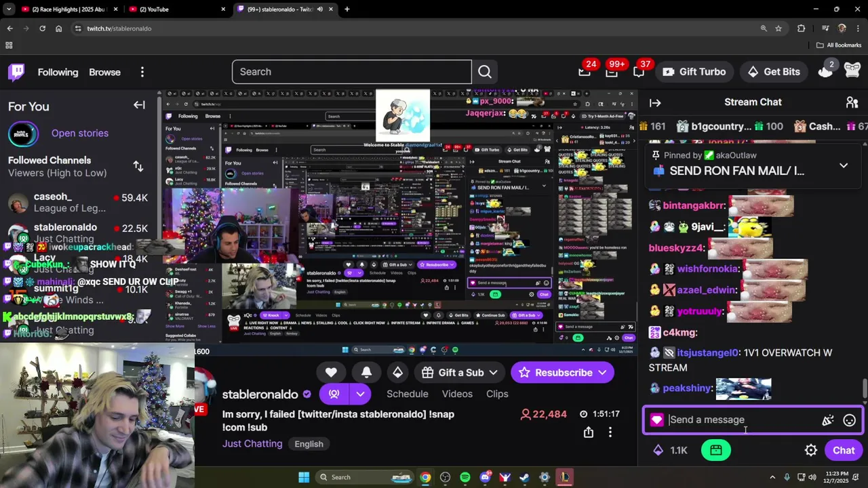Collapse the Stream Chat panel

[655, 102]
